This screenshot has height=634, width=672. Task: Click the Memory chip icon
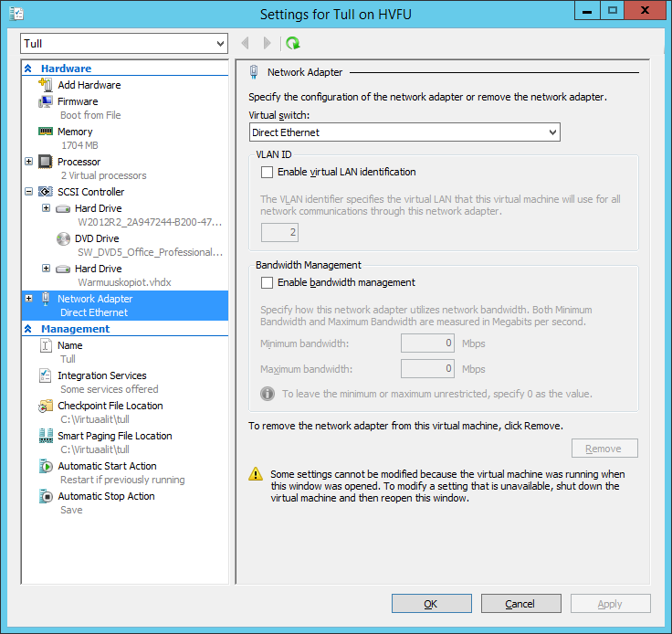[x=46, y=132]
